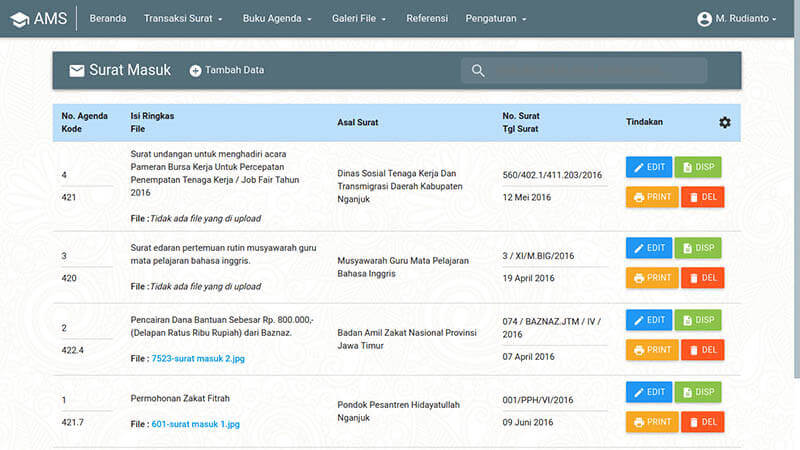The width and height of the screenshot is (800, 450).
Task: Open file 7523-surat masuk 2.jpg
Action: [198, 359]
